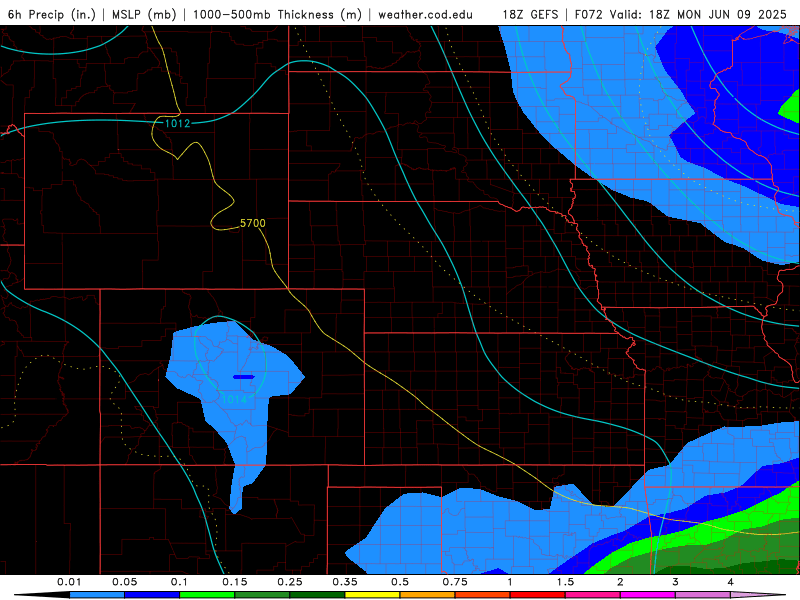Select the dark green 0.25–0.35 legend swatch
The height and width of the screenshot is (600, 800).
tap(317, 595)
